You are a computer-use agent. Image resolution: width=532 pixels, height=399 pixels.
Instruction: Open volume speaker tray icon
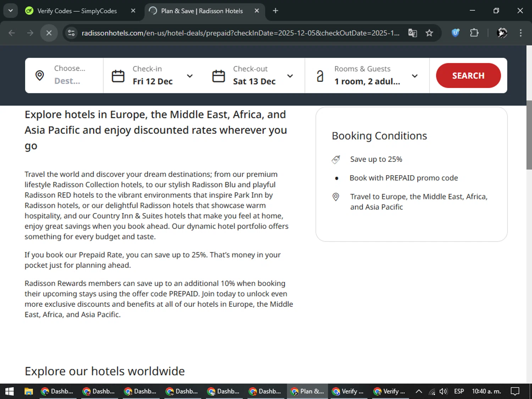tap(443, 391)
